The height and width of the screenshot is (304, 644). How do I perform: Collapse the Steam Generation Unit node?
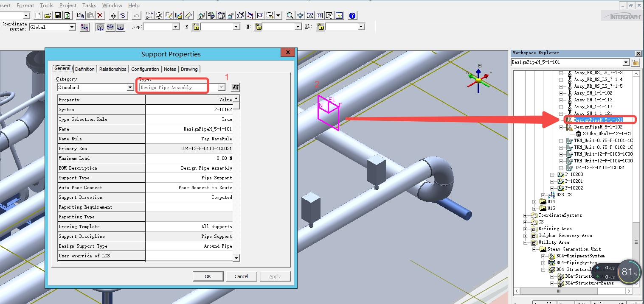534,249
